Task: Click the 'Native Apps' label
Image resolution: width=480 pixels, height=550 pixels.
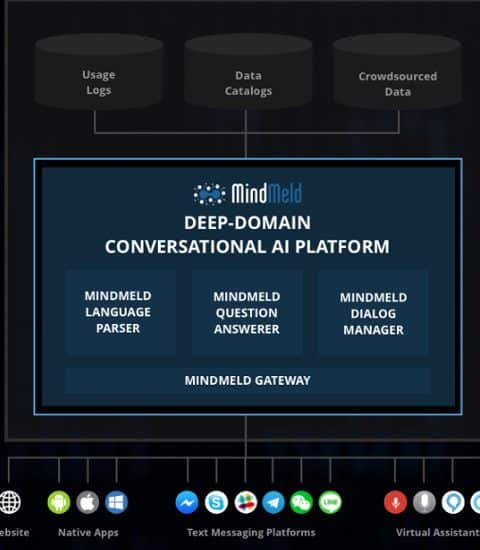Action: pyautogui.click(x=88, y=532)
